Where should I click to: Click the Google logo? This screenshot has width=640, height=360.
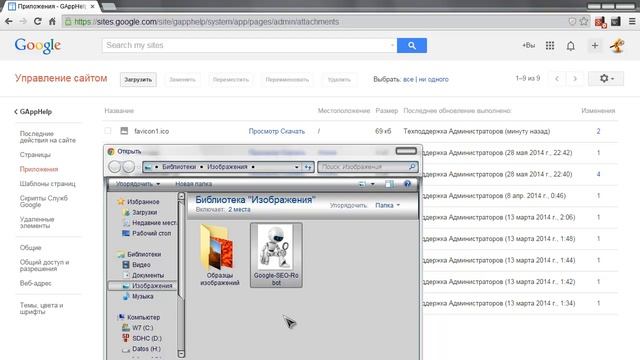coord(38,46)
